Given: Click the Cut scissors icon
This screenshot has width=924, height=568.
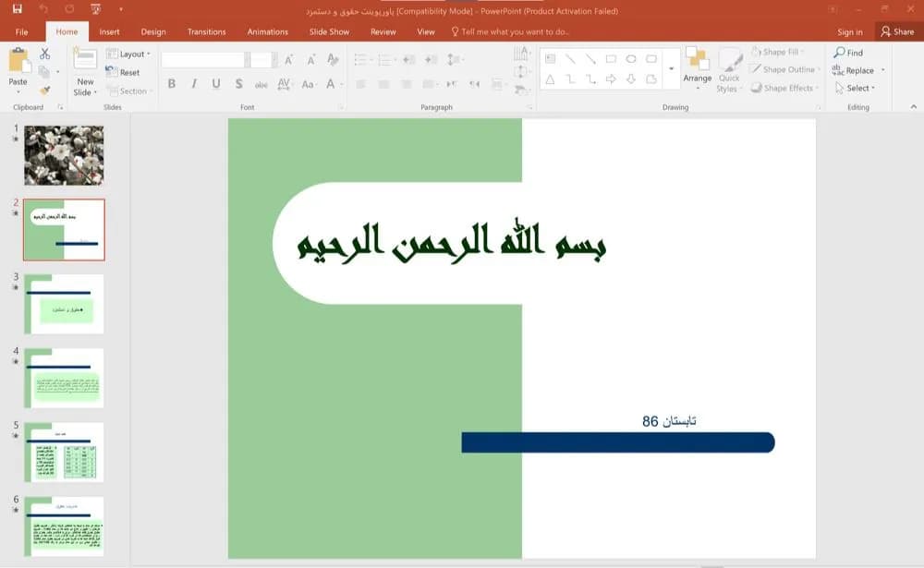Looking at the screenshot, I should point(44,54).
